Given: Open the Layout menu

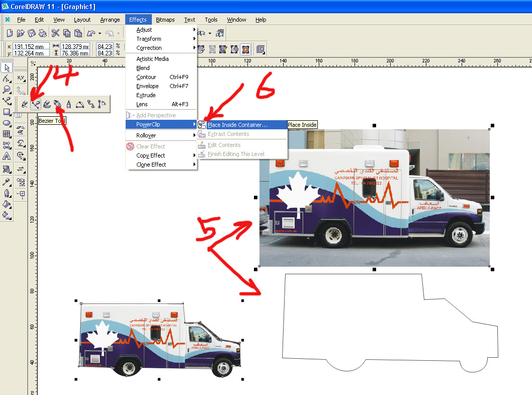Looking at the screenshot, I should click(82, 20).
